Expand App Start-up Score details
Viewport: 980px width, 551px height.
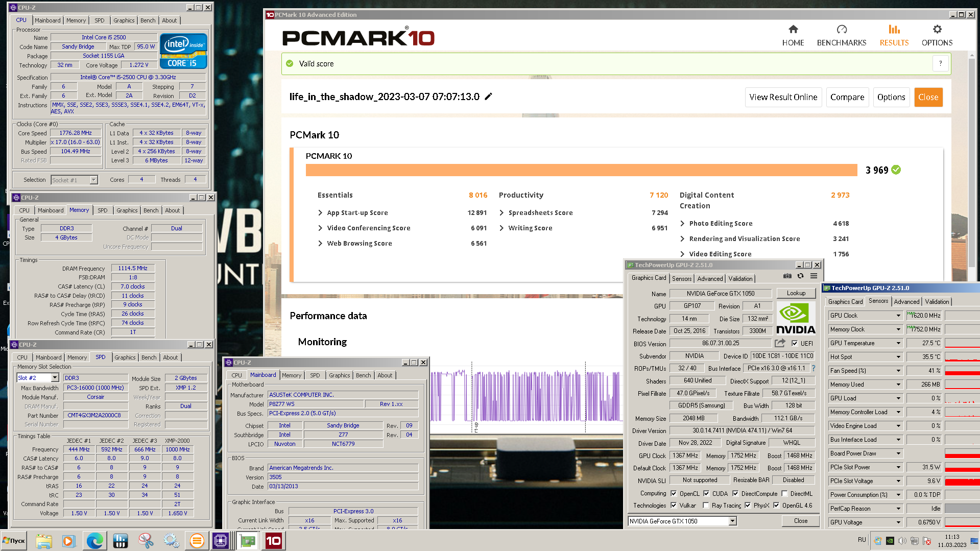pos(320,213)
